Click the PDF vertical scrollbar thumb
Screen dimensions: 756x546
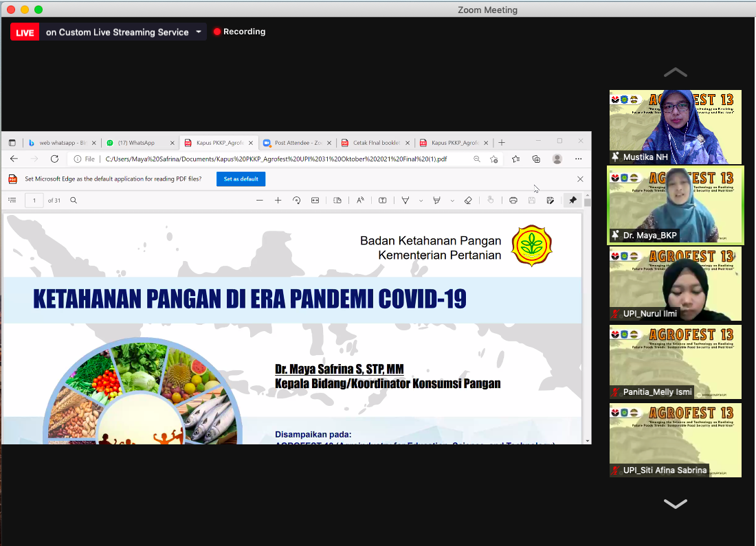point(587,203)
